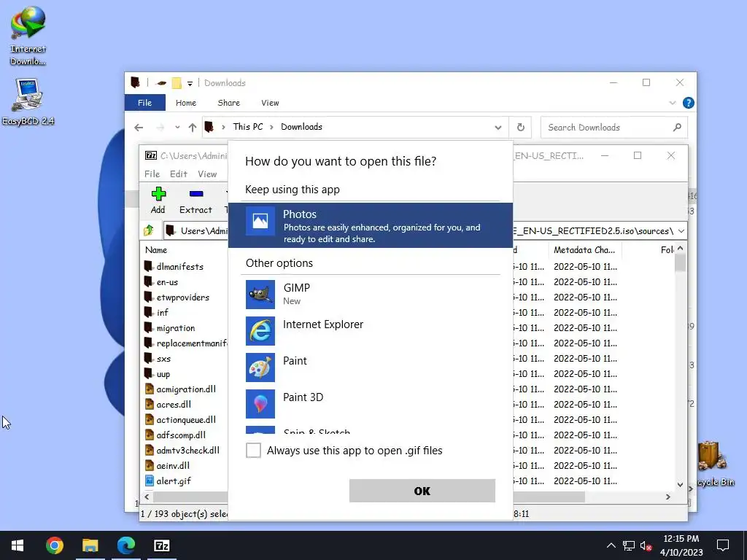Check Always use this app for .gif
747x560 pixels.
tap(253, 450)
